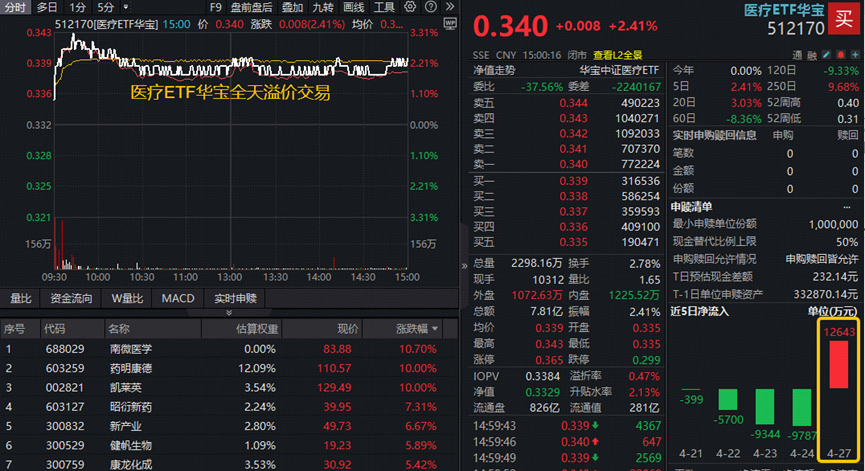The image size is (865, 471).
Task: Open the period dropdown after 5分
Action: [x=126, y=7]
